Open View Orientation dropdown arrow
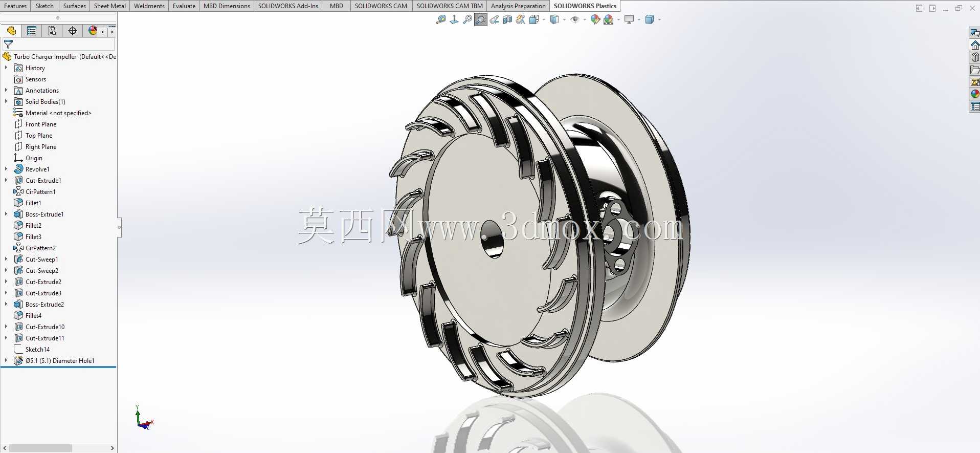The width and height of the screenshot is (980, 453). click(544, 19)
